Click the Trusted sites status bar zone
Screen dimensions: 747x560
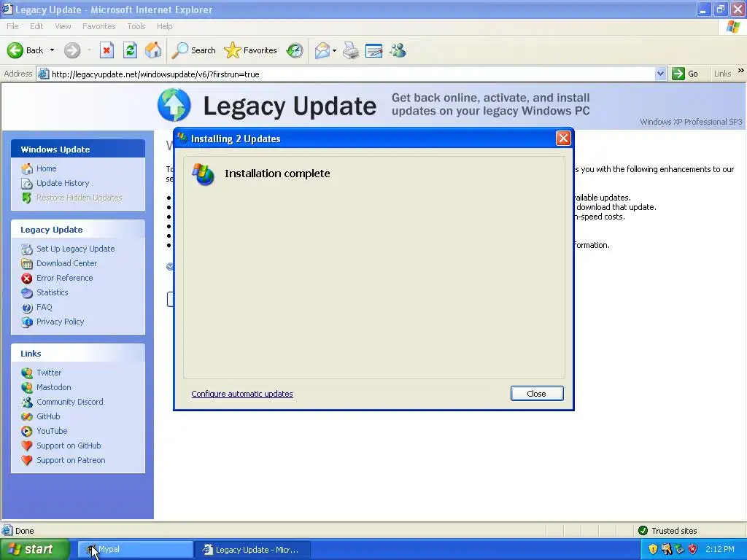coord(667,531)
